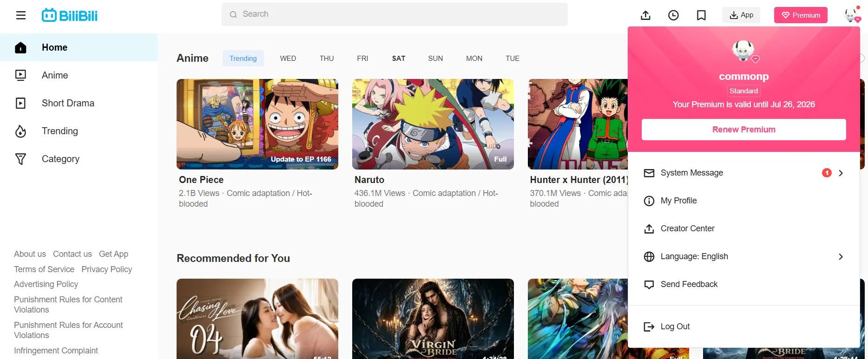Screen dimensions: 868x359
Task: Click the commonp username
Action: [744, 76]
